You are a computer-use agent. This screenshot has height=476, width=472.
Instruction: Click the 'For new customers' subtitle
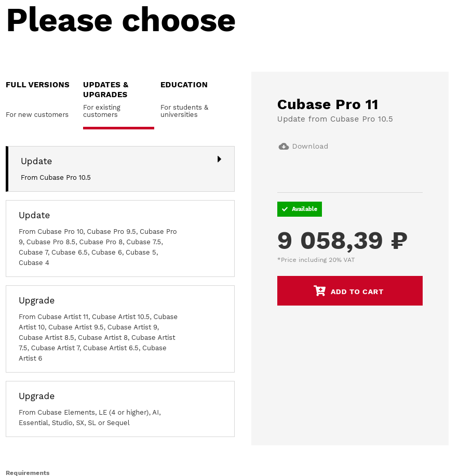[37, 115]
